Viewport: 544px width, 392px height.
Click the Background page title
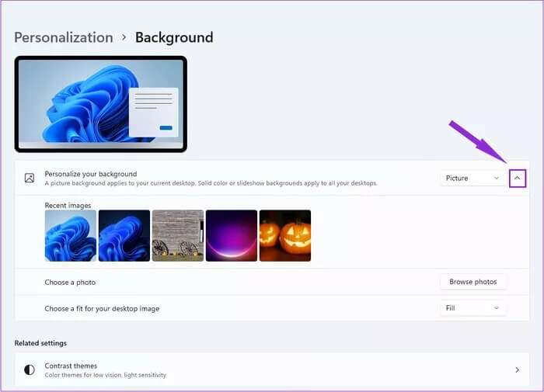(x=174, y=37)
